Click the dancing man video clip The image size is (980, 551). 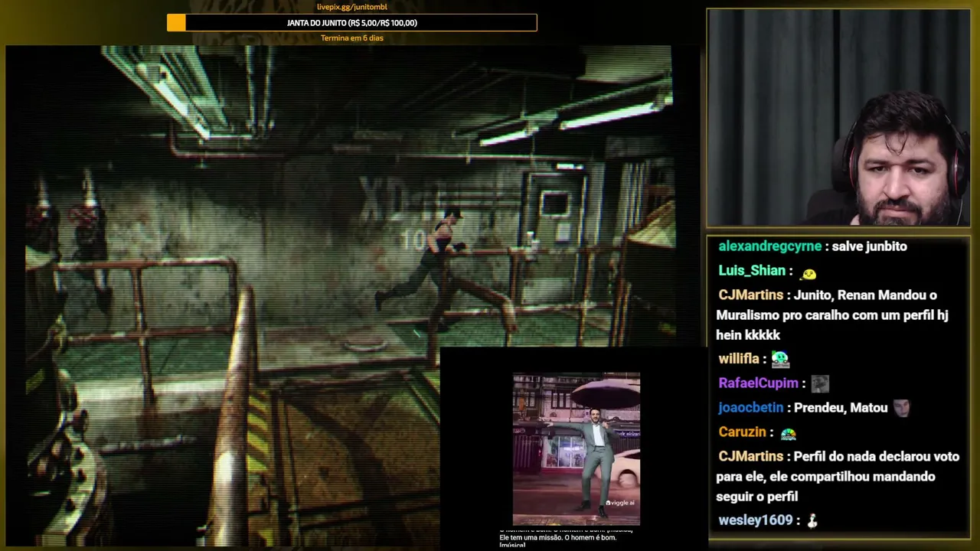point(576,449)
